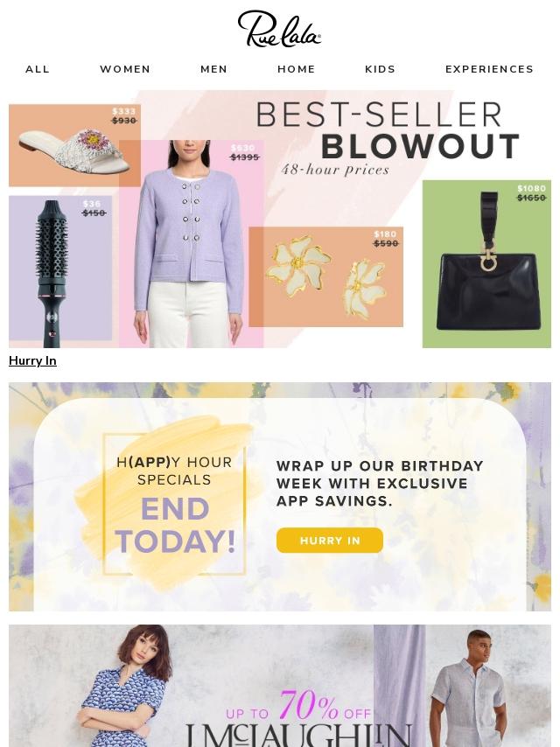The width and height of the screenshot is (560, 747).
Task: Go to the MEN section
Action: [x=214, y=69]
